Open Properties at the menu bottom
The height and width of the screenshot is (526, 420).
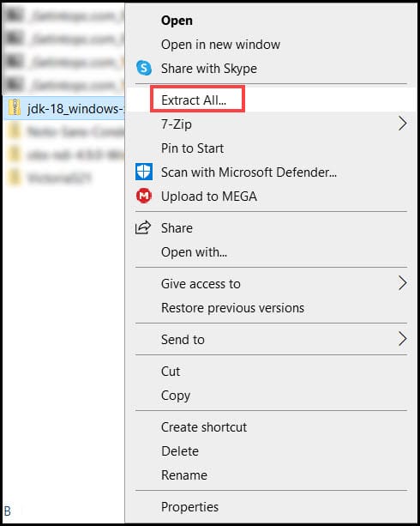click(x=189, y=507)
